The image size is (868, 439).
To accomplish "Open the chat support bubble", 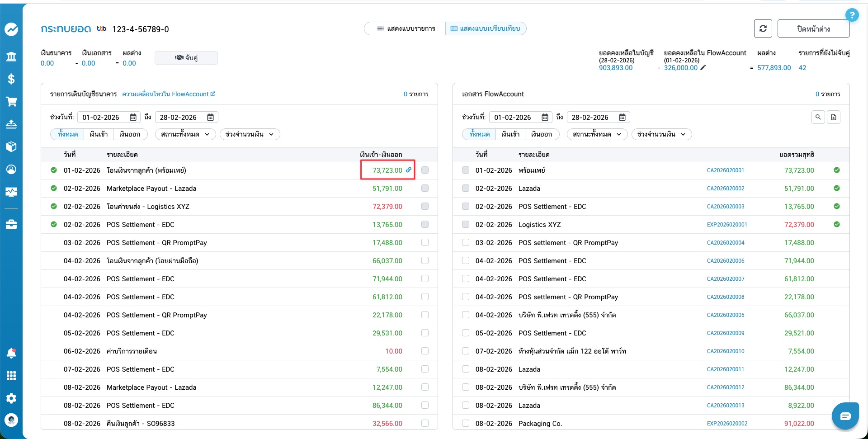I will (845, 416).
